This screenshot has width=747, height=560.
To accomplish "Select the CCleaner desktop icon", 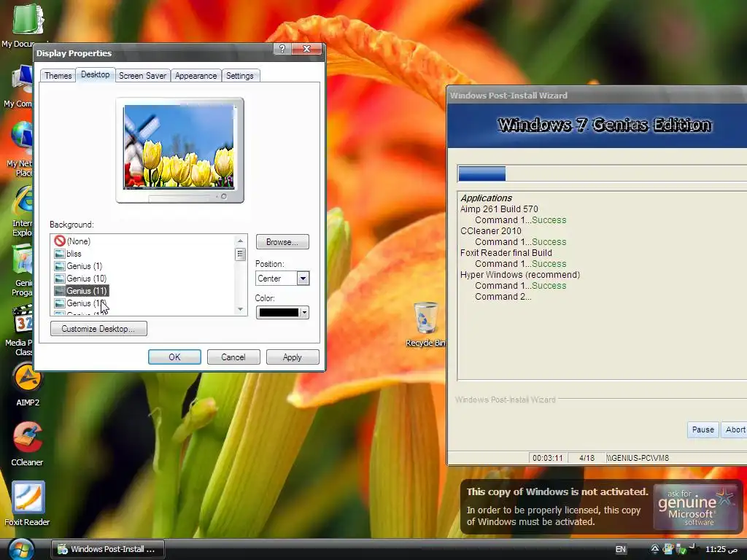I will click(x=27, y=444).
